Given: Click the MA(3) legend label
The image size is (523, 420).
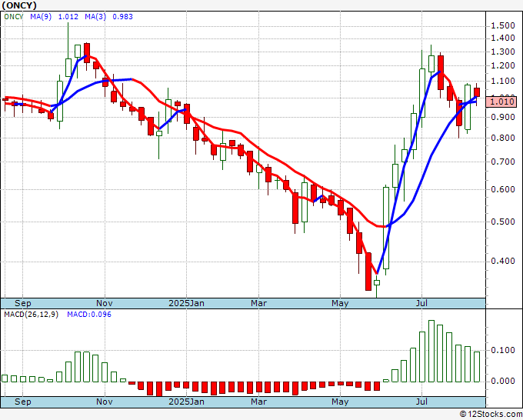Looking at the screenshot, I should [x=95, y=17].
